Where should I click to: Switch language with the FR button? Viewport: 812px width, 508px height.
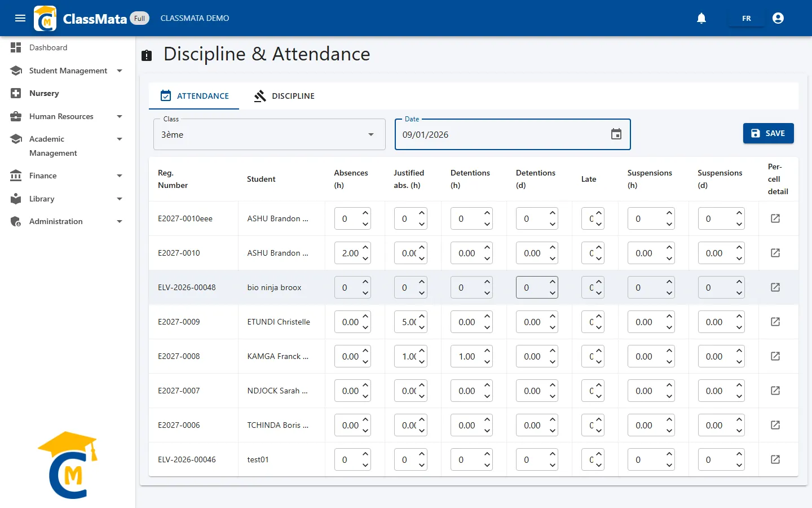(747, 18)
